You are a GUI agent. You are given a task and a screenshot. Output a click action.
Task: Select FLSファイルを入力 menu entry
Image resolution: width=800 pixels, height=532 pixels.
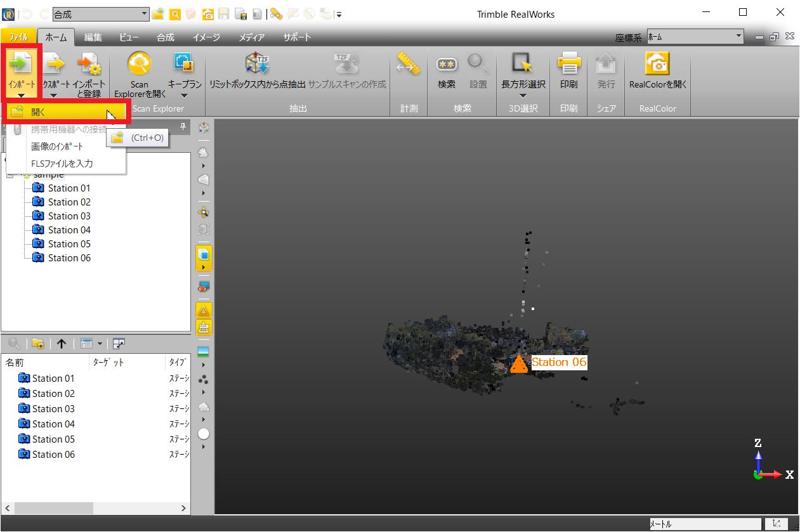click(x=66, y=164)
